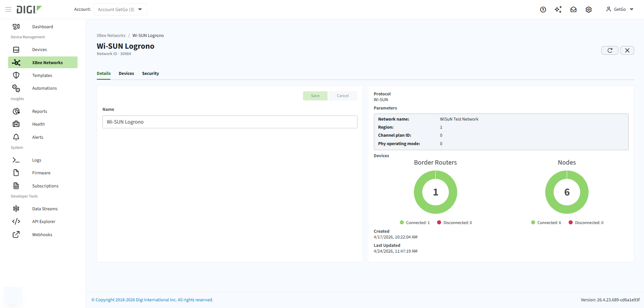644x308 pixels.
Task: Click the Health medical kit icon
Action: tap(16, 124)
